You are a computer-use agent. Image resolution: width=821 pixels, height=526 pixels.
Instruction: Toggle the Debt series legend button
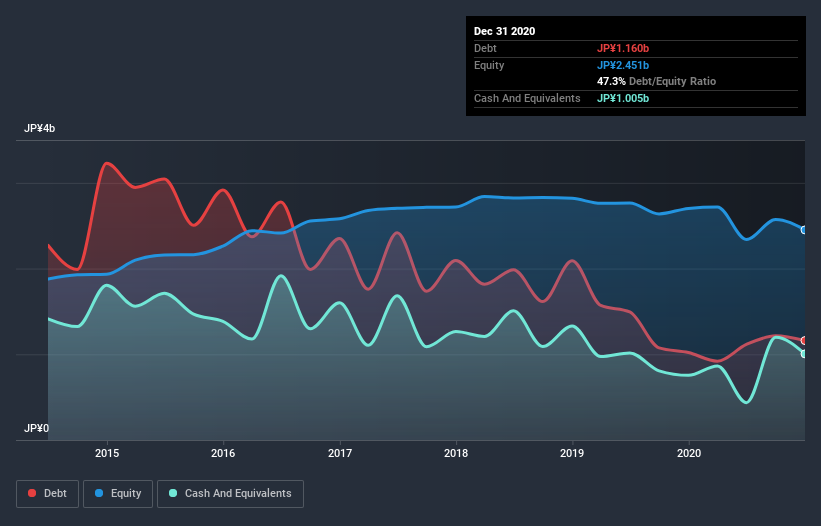[48, 494]
